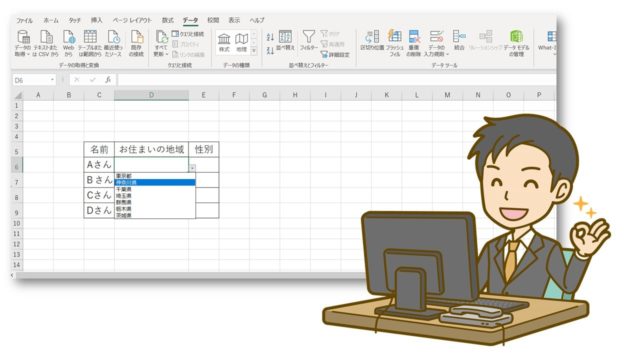Choose highlighted 神奈川県 from list
Image resolution: width=640 pixels, height=360 pixels.
pos(155,182)
